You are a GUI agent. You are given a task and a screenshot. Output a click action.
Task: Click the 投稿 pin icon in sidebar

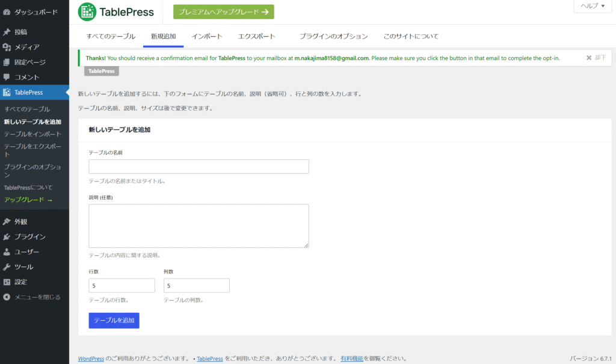click(7, 32)
